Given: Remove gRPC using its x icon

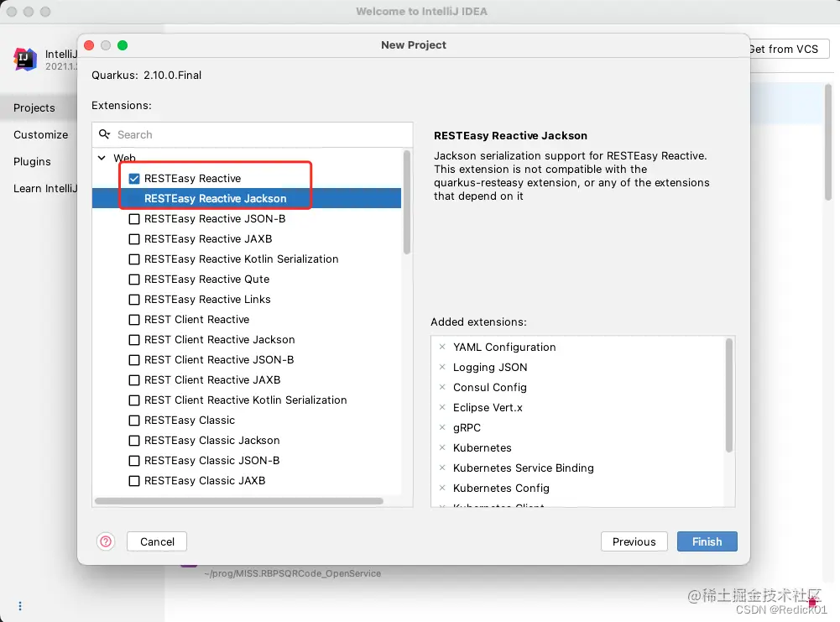Looking at the screenshot, I should tap(442, 427).
